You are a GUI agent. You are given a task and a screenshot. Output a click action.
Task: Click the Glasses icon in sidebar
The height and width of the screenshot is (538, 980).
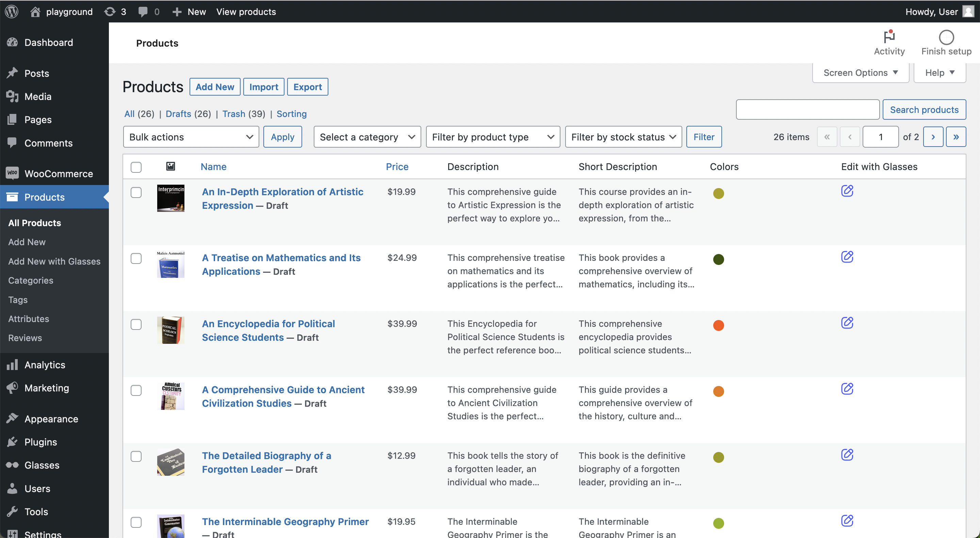point(12,465)
